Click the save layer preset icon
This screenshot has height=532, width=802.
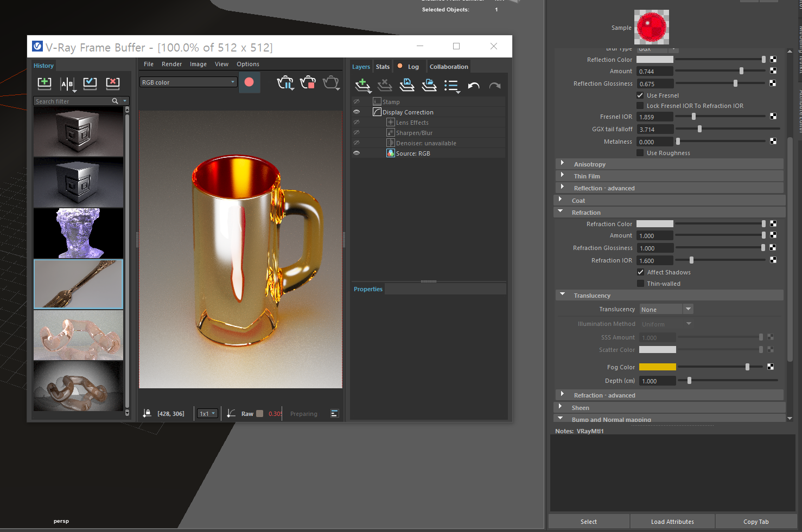407,85
